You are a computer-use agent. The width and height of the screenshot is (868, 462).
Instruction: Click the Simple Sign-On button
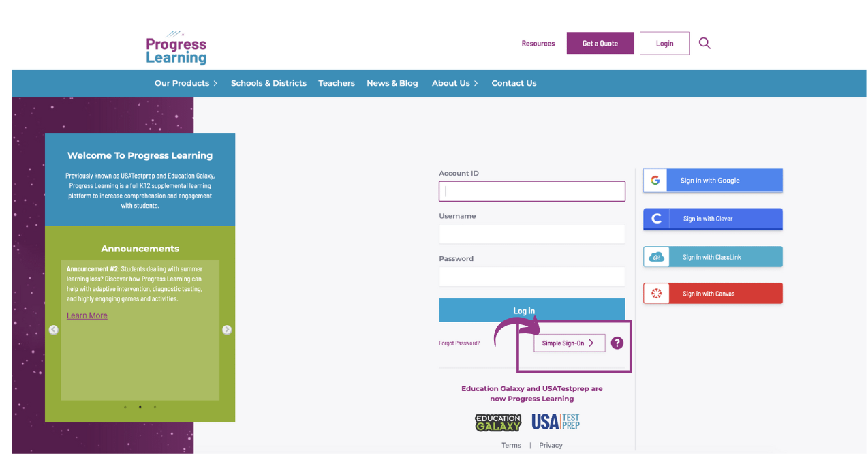tap(570, 343)
